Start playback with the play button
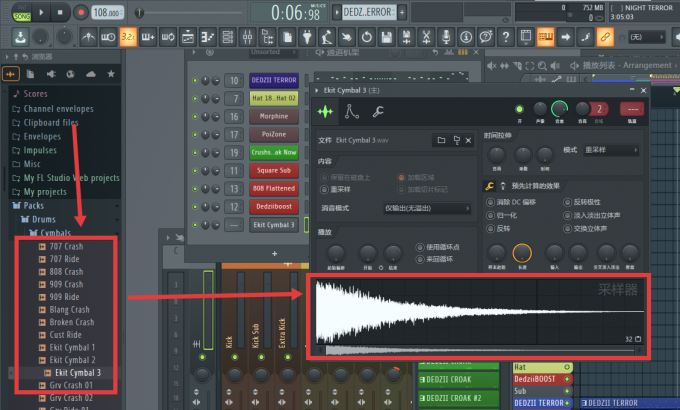Screen dimensions: 680x410 (41, 12)
